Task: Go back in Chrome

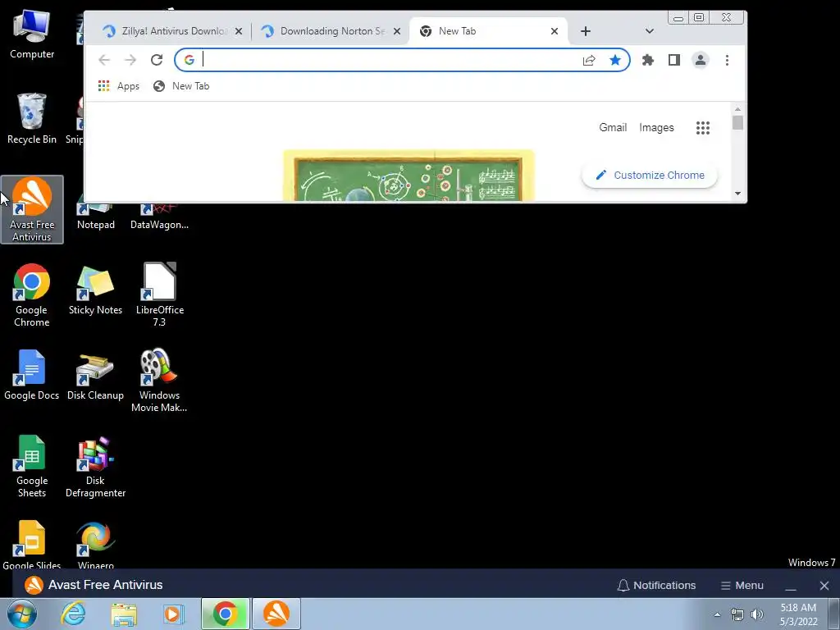Action: click(104, 60)
